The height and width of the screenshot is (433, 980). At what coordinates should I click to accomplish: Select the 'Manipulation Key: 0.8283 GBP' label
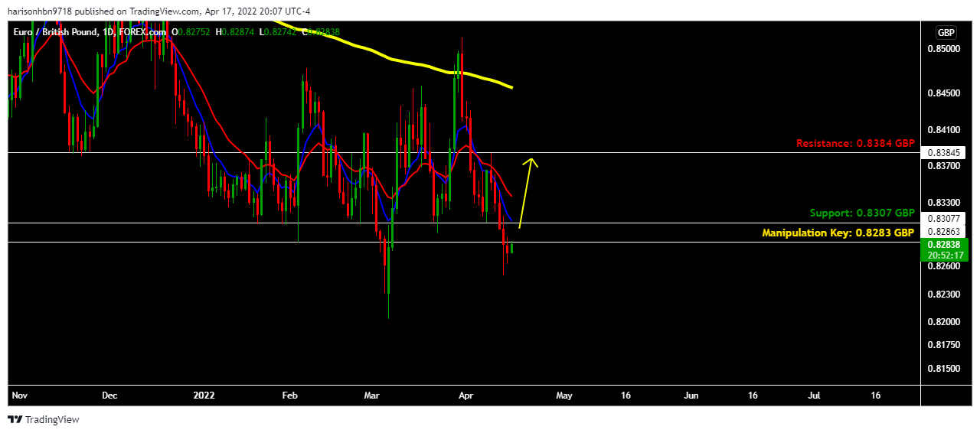[838, 232]
